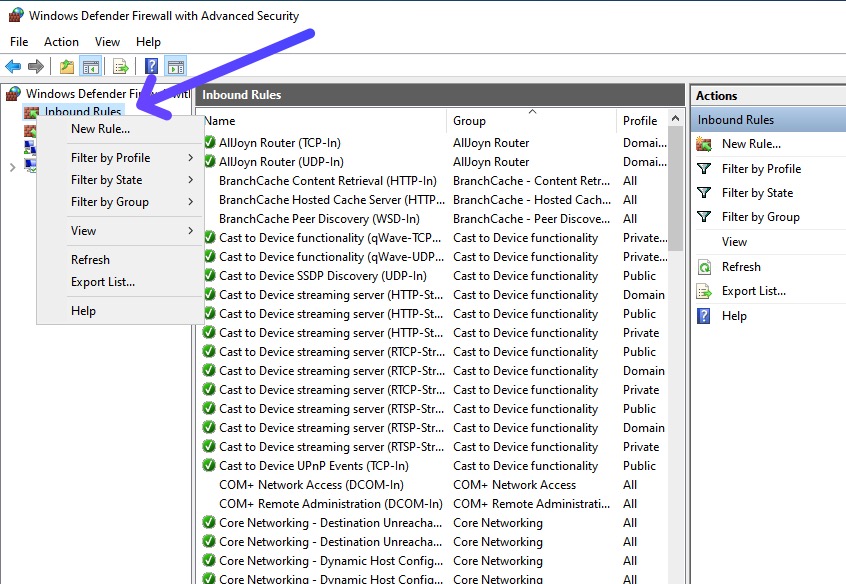Click Filter by Group in Actions pane

(760, 217)
